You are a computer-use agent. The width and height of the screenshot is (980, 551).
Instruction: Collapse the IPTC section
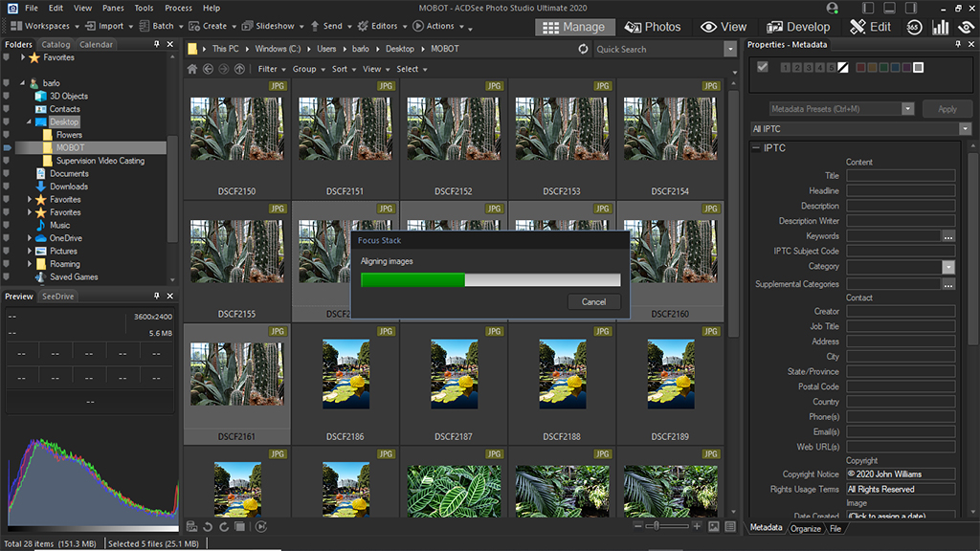coord(756,148)
